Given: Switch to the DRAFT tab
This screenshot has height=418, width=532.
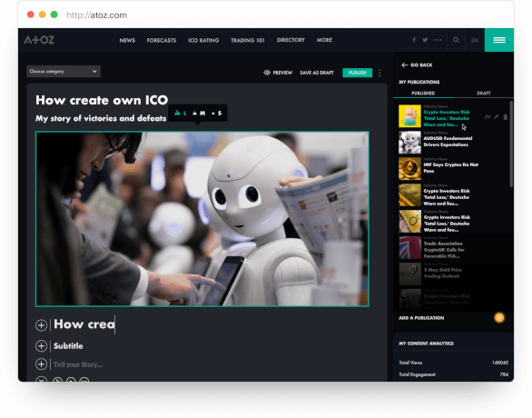Looking at the screenshot, I should click(x=484, y=93).
